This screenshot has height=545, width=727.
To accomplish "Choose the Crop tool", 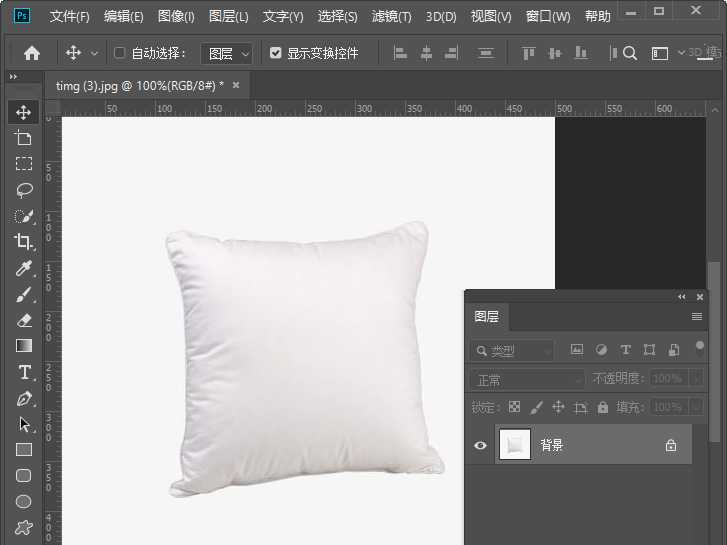I will [24, 242].
